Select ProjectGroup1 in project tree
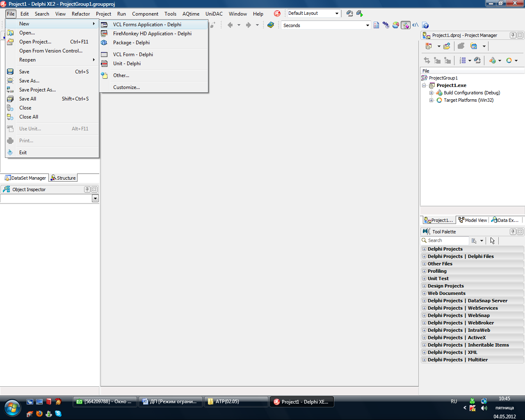The width and height of the screenshot is (525, 420). (443, 78)
